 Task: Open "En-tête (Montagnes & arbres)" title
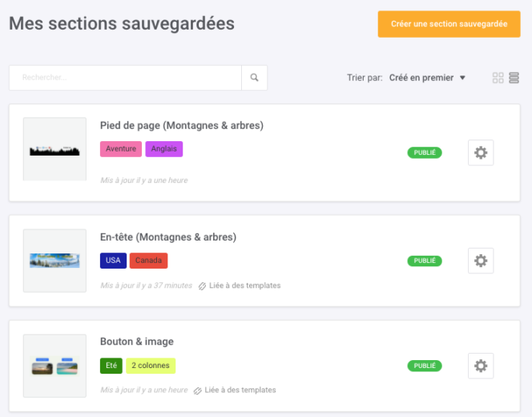tap(168, 237)
